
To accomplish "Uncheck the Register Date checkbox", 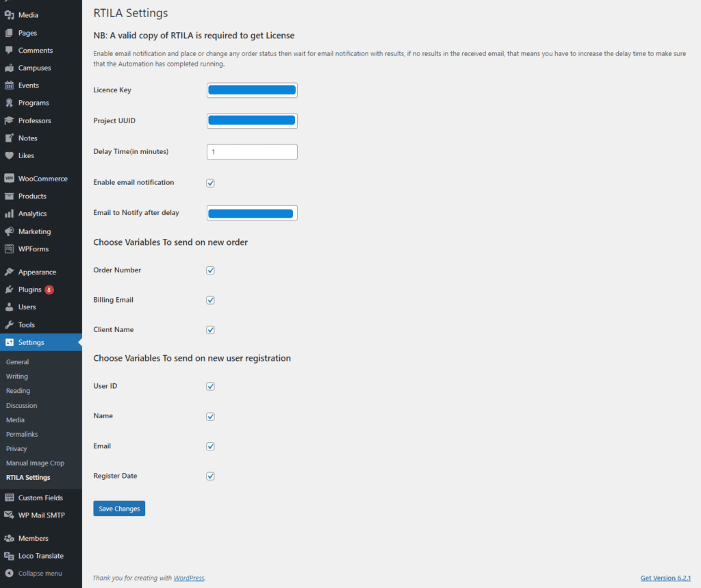I will point(210,476).
